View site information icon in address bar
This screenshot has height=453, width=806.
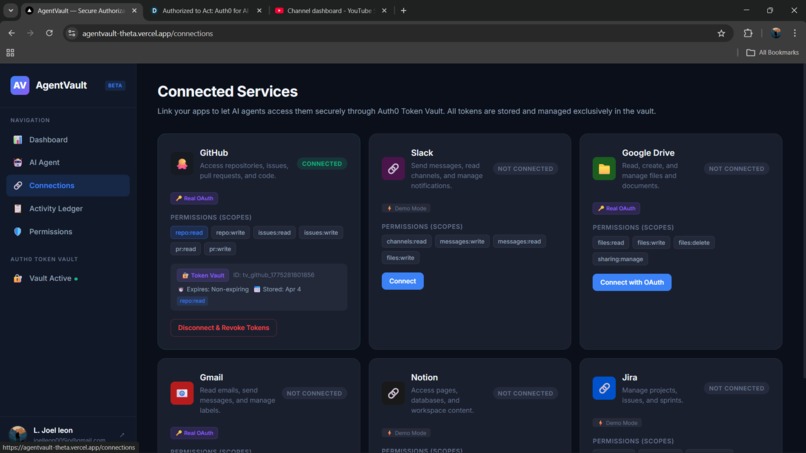[x=72, y=33]
